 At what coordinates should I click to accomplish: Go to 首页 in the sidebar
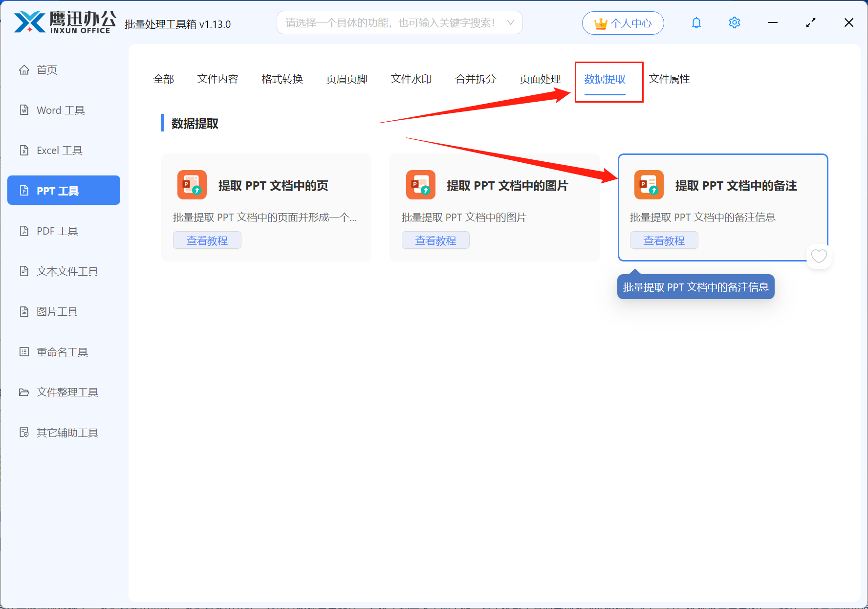[47, 70]
